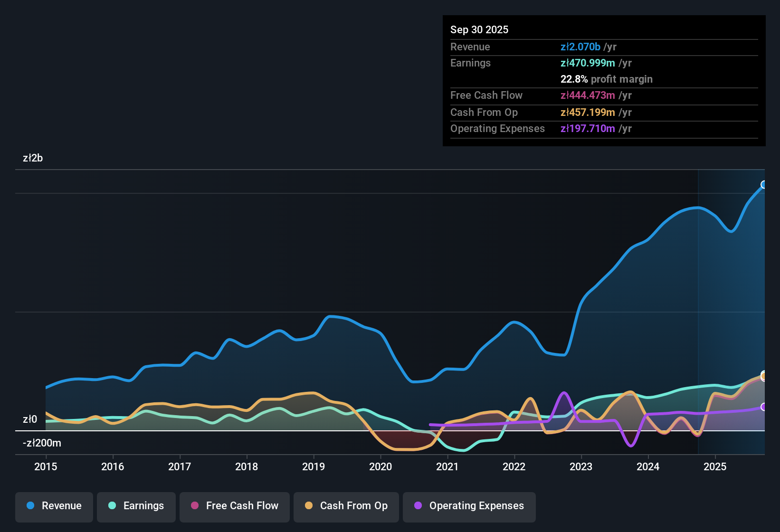Select the 2020 year label on the axis
Viewport: 780px width, 532px height.
380,467
